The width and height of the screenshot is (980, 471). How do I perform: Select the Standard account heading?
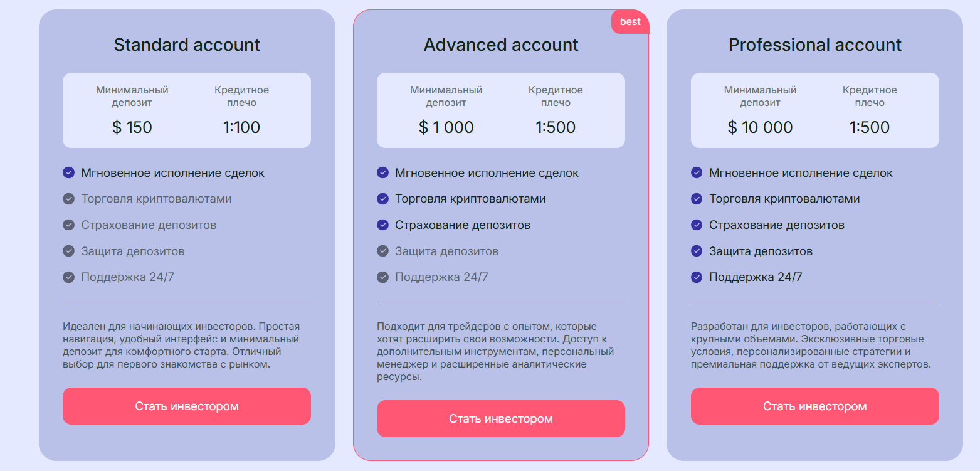pyautogui.click(x=187, y=45)
